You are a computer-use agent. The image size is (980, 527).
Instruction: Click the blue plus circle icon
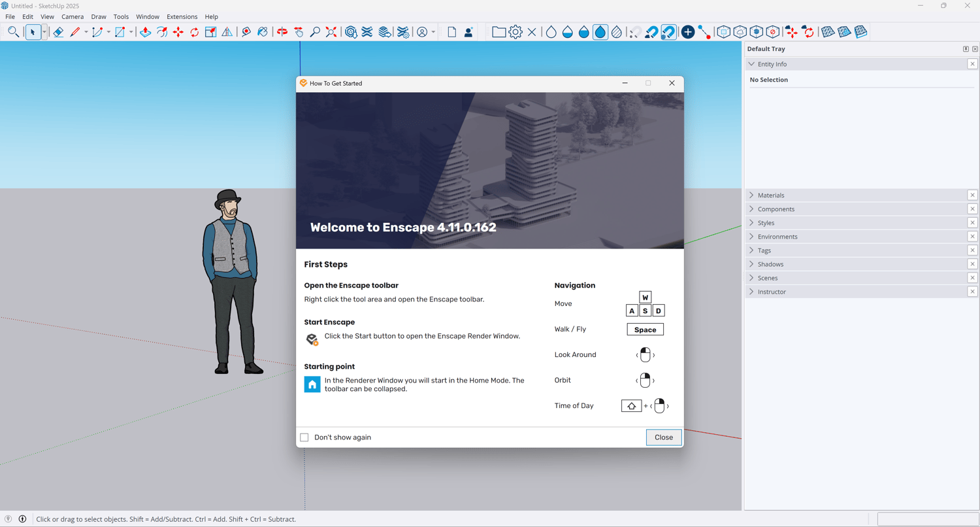688,32
